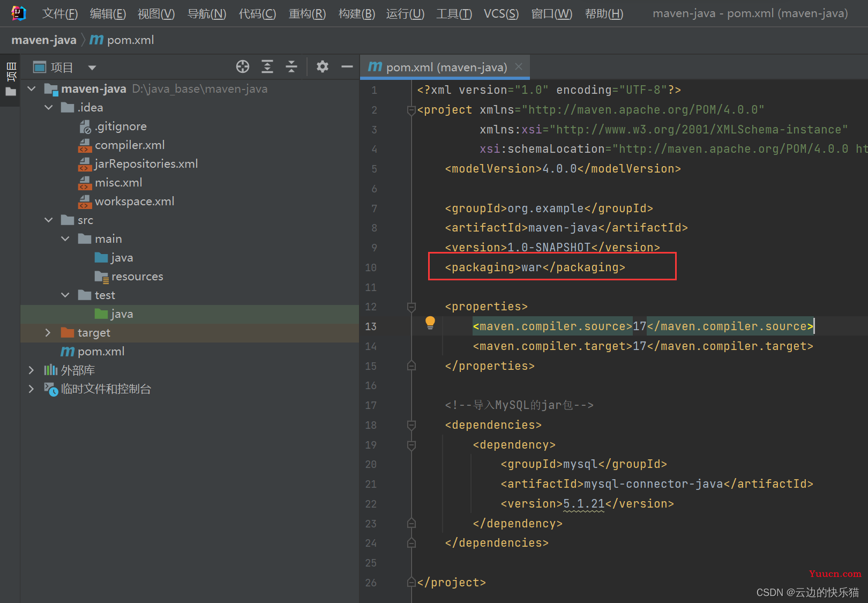Click the project view folder icon in left strip
868x603 pixels.
point(11,92)
